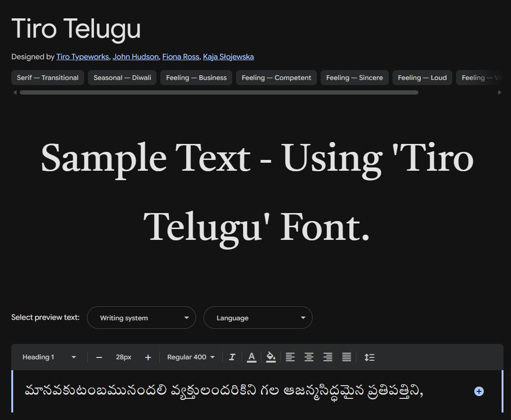The image size is (511, 420).
Task: Align preview text left
Action: (290, 357)
